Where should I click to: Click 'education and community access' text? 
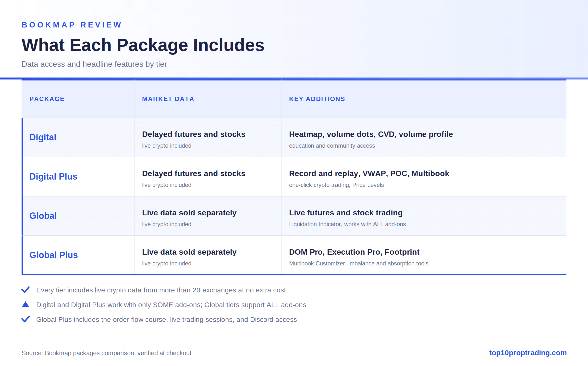tap(332, 146)
